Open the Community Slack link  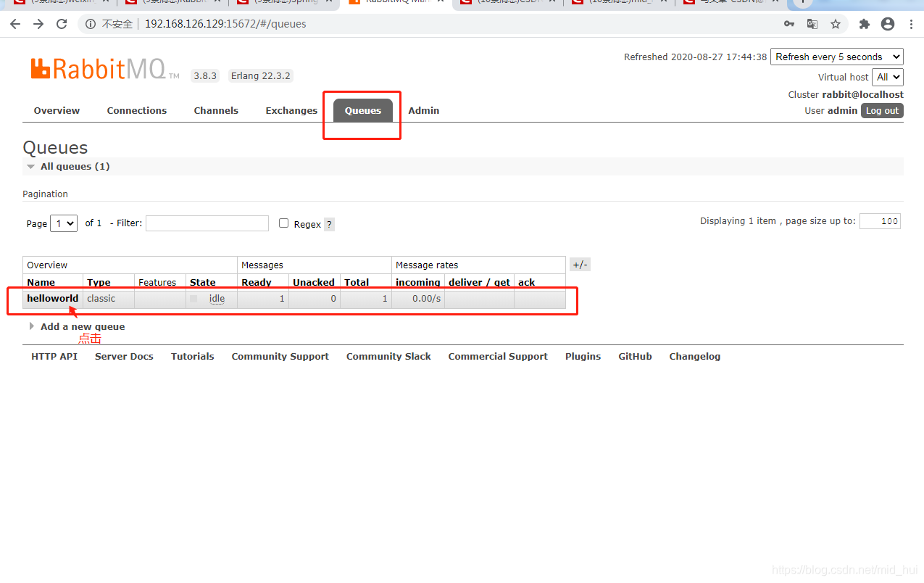click(x=388, y=356)
